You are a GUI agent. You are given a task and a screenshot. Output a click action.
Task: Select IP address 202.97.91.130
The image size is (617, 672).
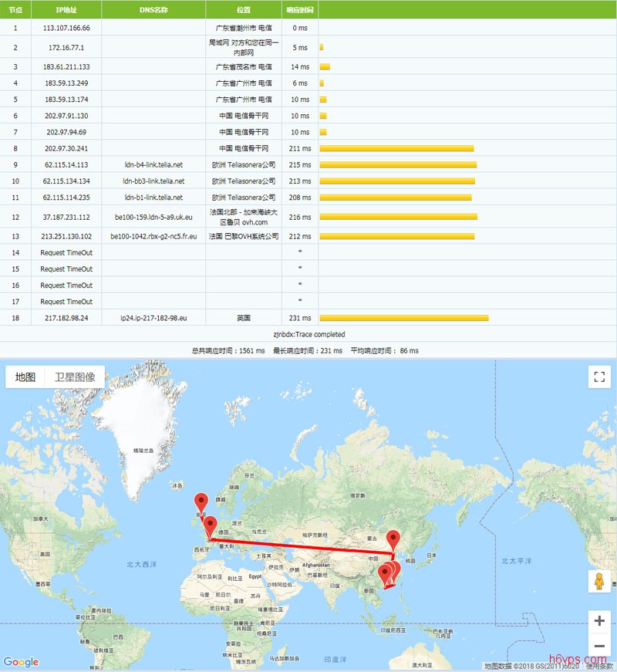(x=66, y=115)
